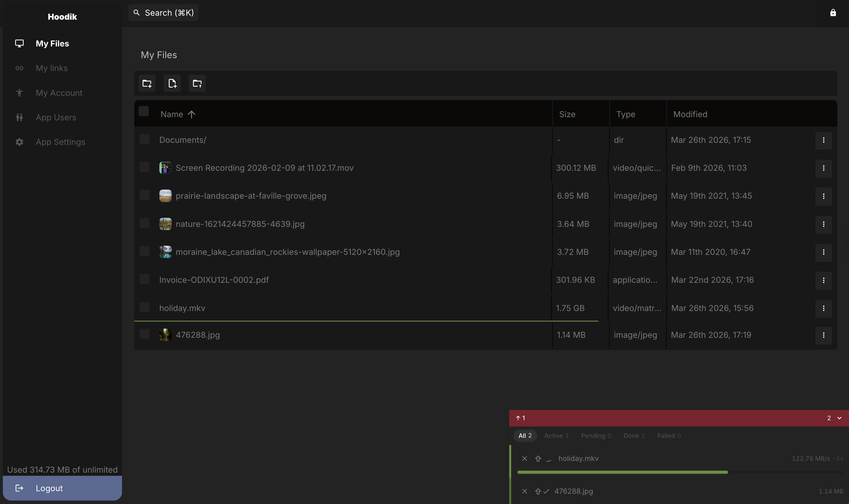Remove 476288.jpg from the upload list
Image resolution: width=849 pixels, height=504 pixels.
pyautogui.click(x=524, y=491)
